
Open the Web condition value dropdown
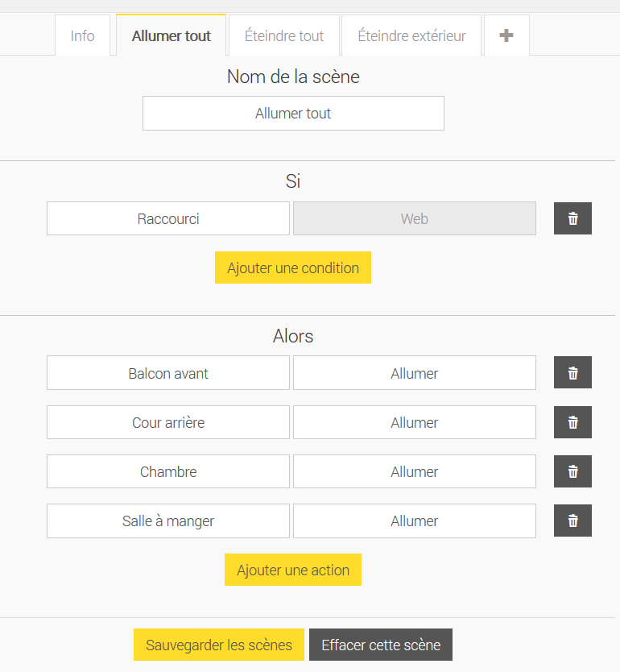tap(414, 218)
